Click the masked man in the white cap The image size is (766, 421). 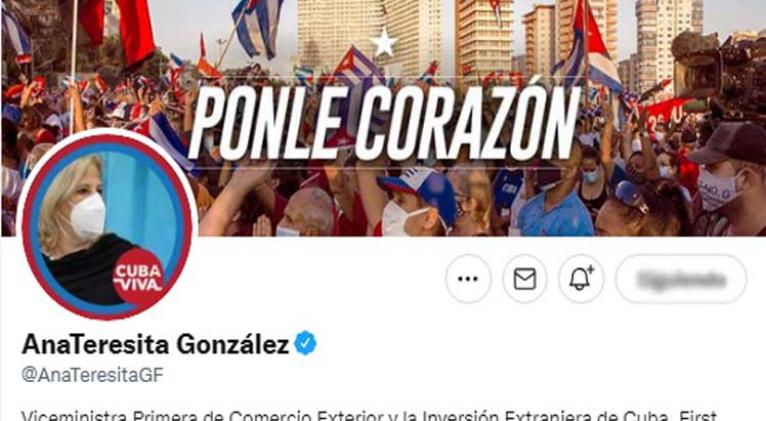click(417, 202)
